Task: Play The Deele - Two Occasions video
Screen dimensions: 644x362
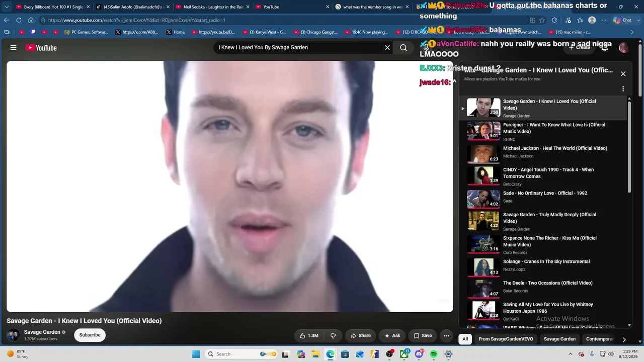Action: (543, 288)
